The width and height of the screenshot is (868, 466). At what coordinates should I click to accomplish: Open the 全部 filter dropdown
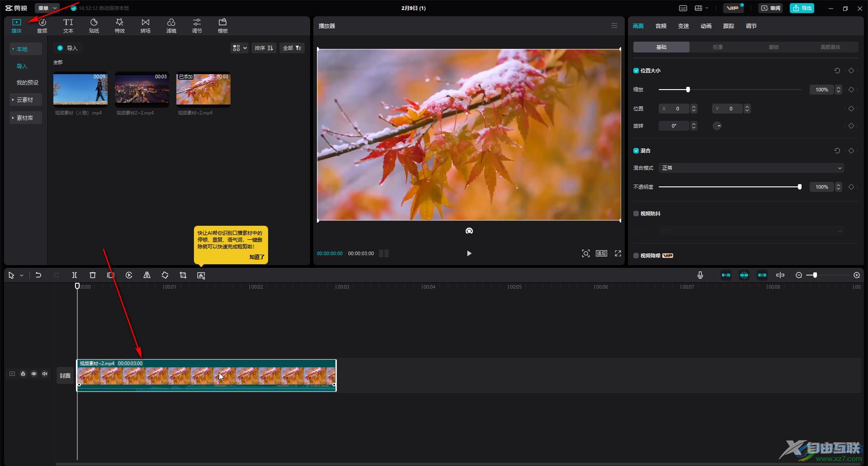[292, 48]
